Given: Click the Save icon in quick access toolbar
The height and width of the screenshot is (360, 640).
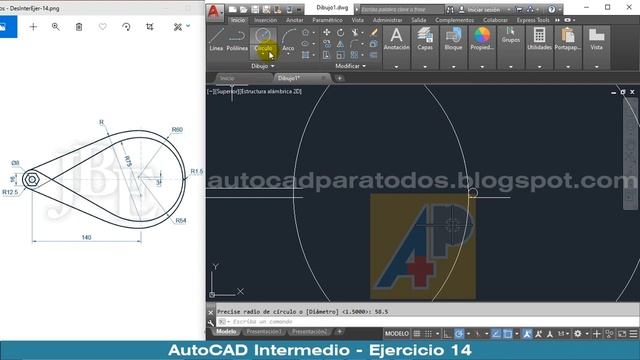Looking at the screenshot, I should [255, 9].
